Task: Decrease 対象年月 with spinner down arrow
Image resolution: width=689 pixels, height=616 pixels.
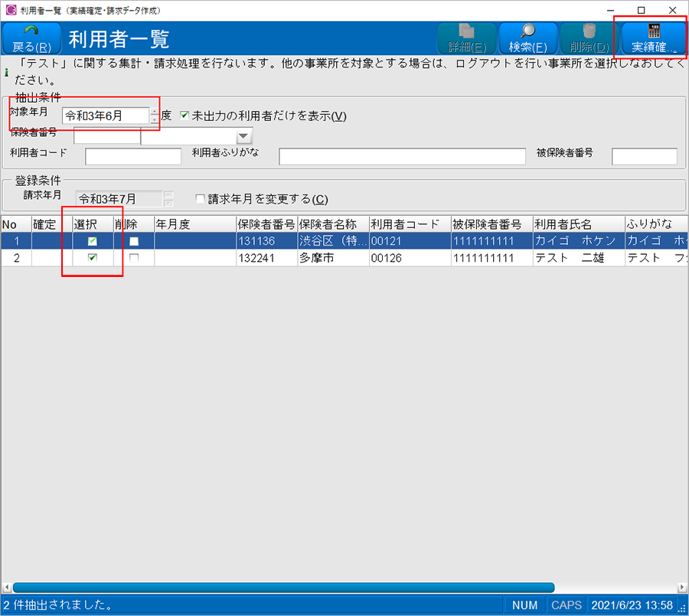Action: 155,119
